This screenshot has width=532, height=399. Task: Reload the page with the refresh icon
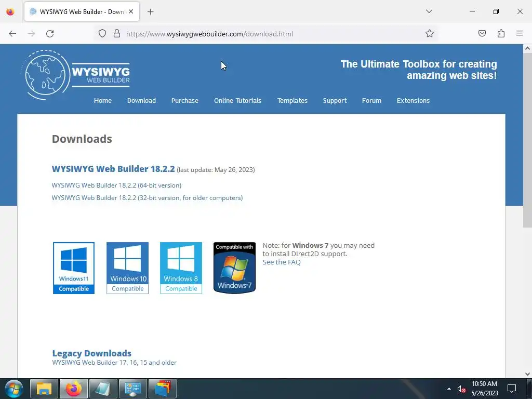[x=50, y=34]
